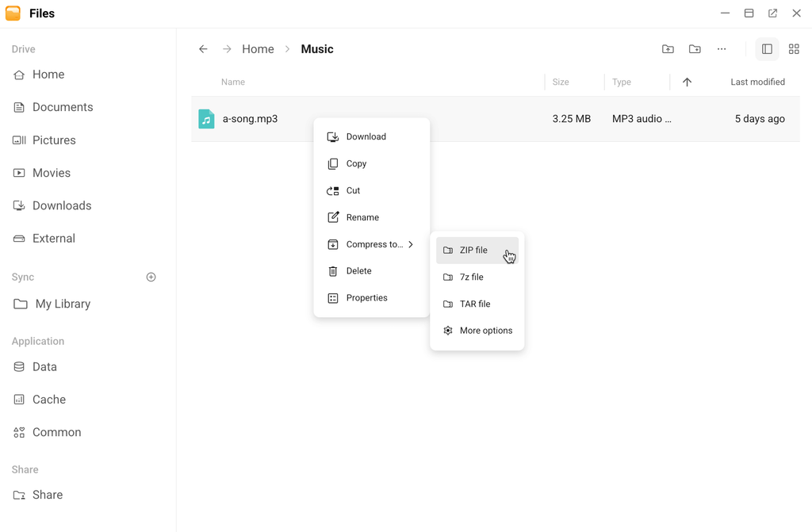
Task: Click the 5 days ago cell
Action: tap(760, 119)
